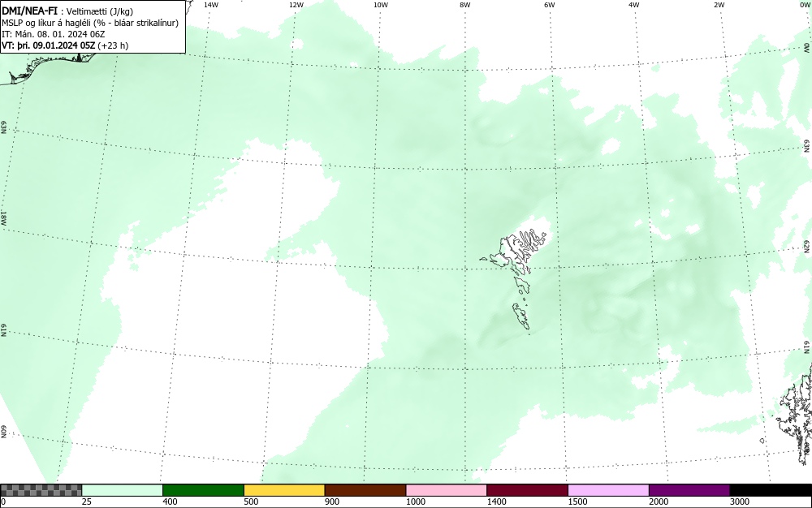This screenshot has height=508, width=812.
Task: Click the legend value '1500'
Action: point(577,502)
